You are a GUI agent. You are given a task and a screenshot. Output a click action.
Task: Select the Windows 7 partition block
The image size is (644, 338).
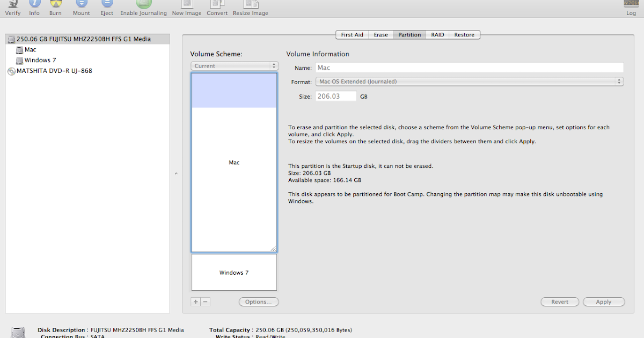(x=233, y=273)
